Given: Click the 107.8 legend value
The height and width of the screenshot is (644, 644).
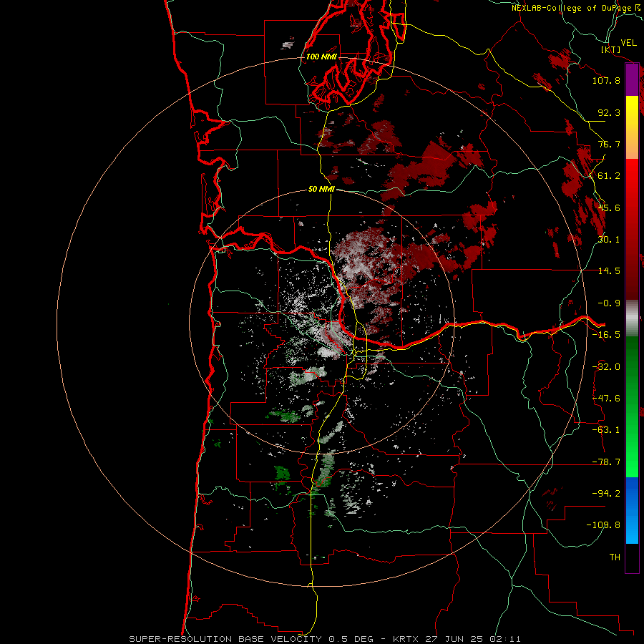Looking at the screenshot, I should pyautogui.click(x=606, y=80).
